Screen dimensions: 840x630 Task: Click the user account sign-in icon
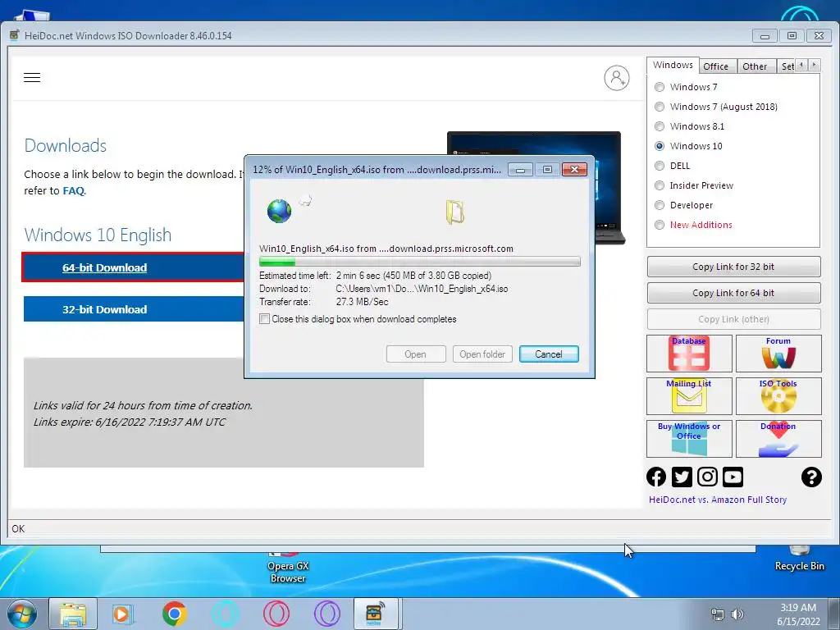pos(617,78)
